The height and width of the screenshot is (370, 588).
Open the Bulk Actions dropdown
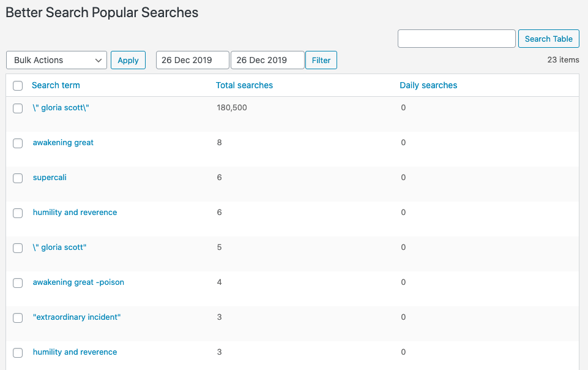click(57, 60)
